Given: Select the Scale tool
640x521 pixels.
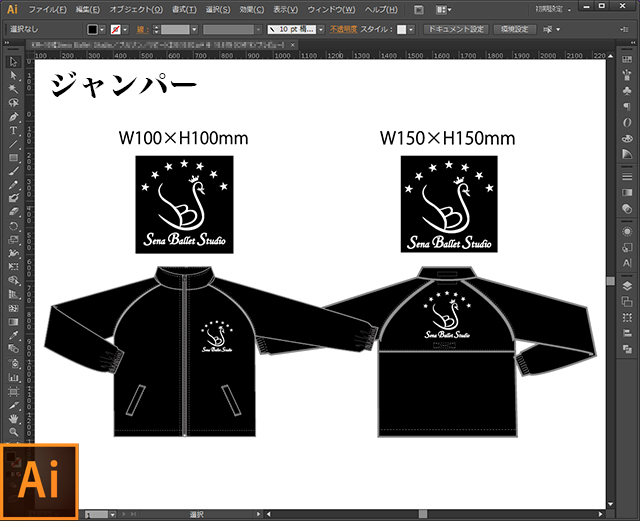Looking at the screenshot, I should click(x=13, y=240).
